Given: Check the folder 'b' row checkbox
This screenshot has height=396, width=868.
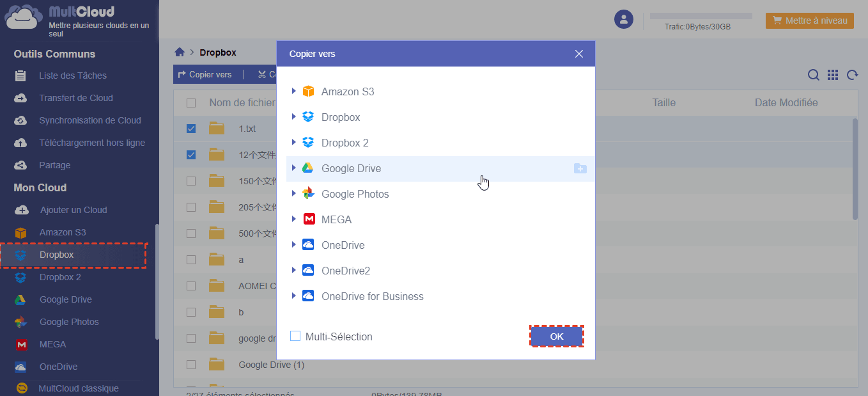Looking at the screenshot, I should tap(191, 312).
